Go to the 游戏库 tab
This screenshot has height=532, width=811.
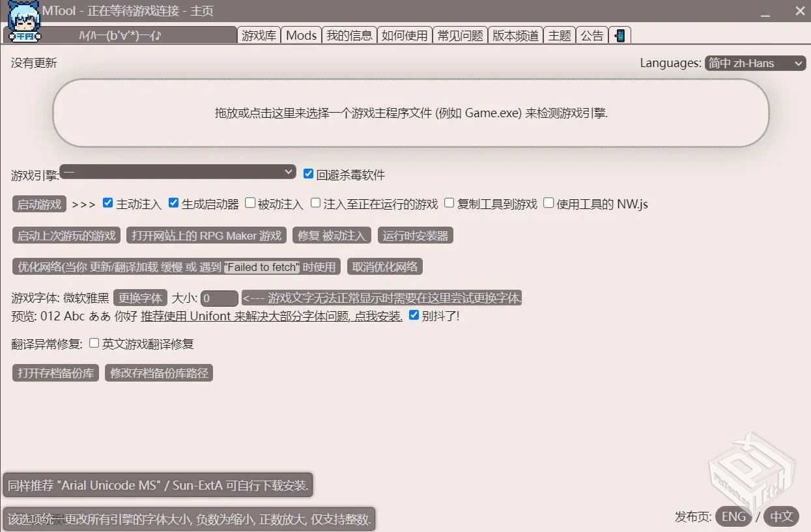point(259,35)
